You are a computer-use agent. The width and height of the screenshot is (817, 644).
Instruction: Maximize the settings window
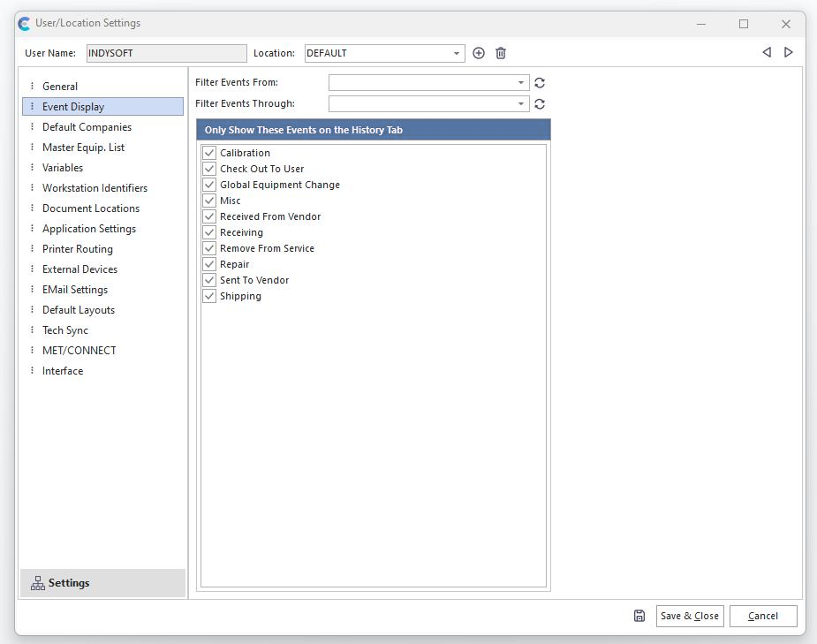744,24
